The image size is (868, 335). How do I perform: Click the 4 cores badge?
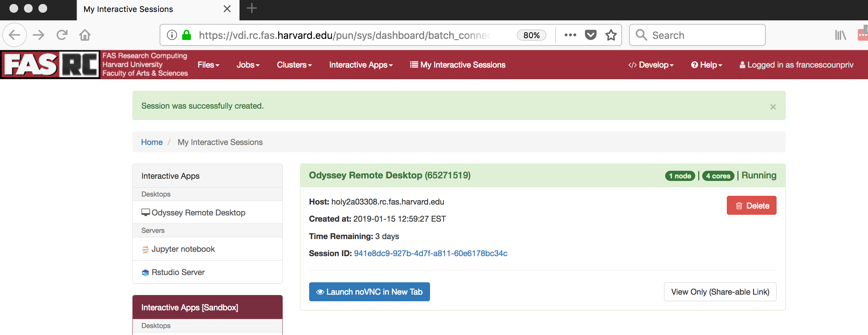tap(718, 176)
